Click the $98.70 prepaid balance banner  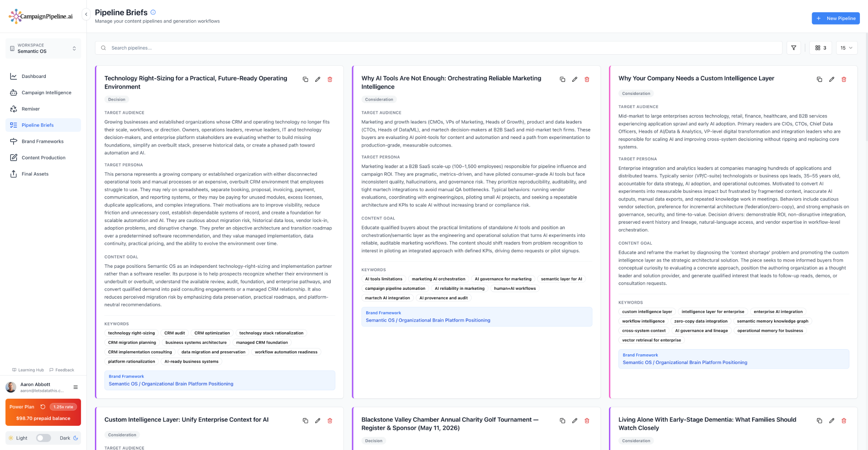43,418
